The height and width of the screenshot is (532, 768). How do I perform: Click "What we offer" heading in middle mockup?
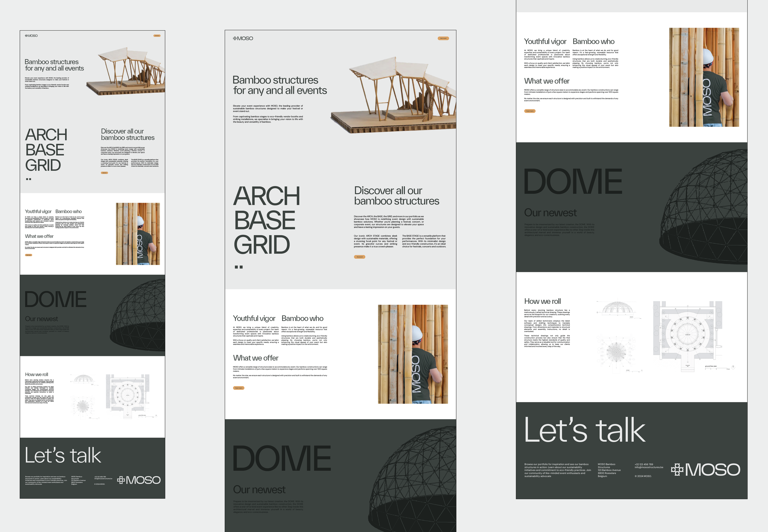pyautogui.click(x=256, y=358)
